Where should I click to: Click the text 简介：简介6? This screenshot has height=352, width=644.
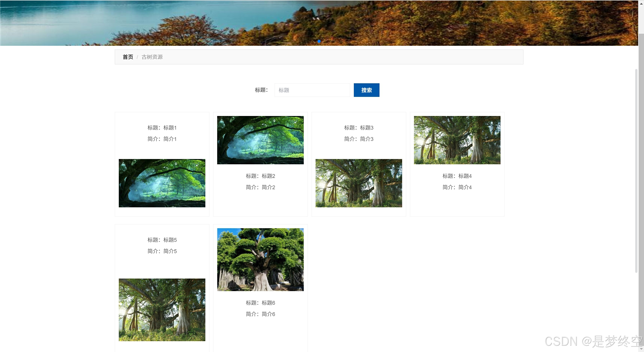click(260, 314)
